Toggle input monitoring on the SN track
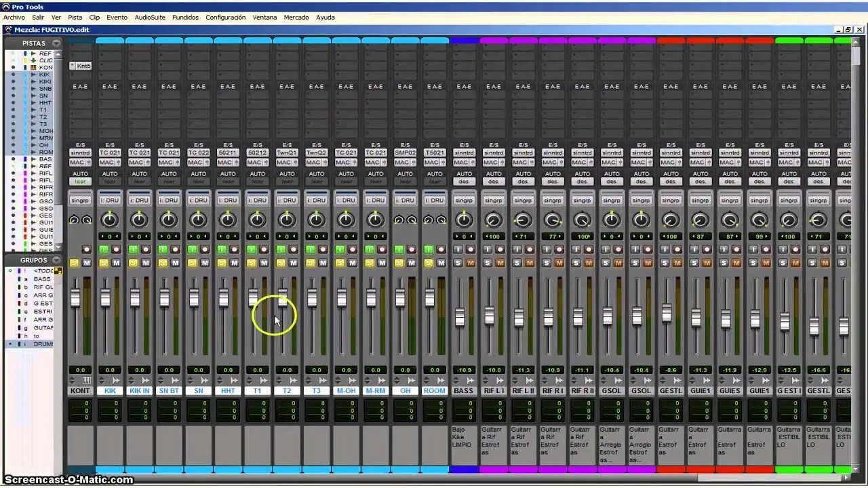This screenshot has width=868, height=488. click(x=192, y=249)
